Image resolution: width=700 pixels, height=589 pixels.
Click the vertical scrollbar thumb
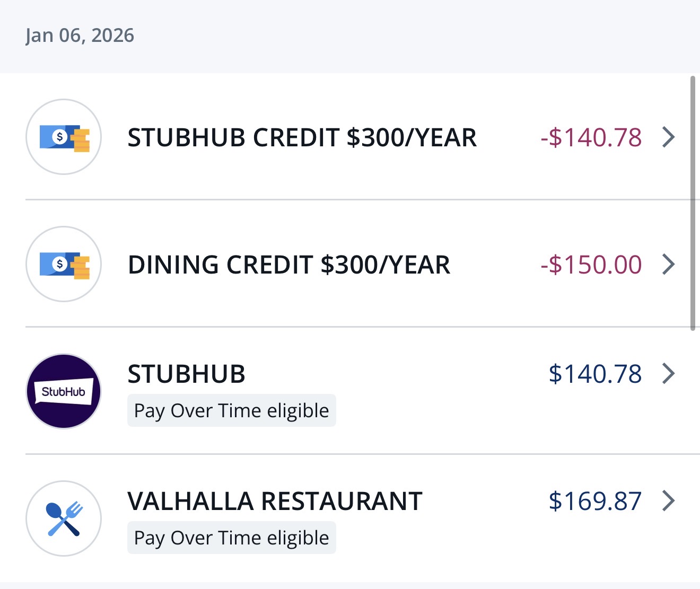(x=693, y=204)
